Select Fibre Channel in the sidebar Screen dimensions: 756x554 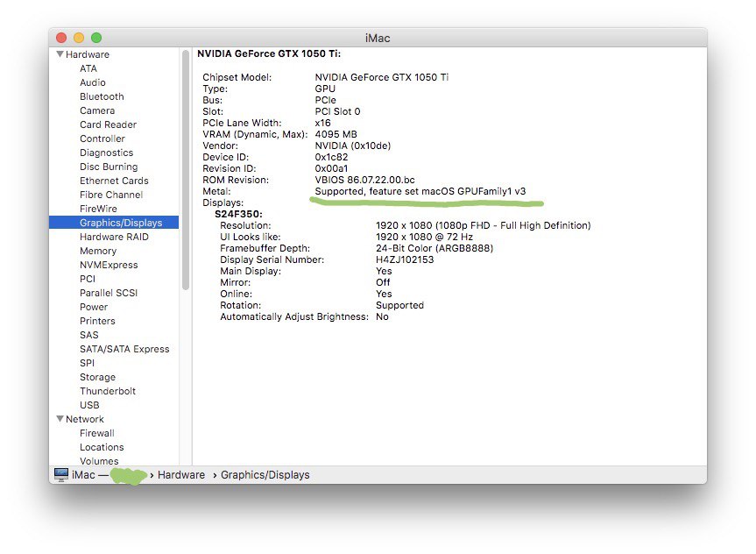click(111, 195)
